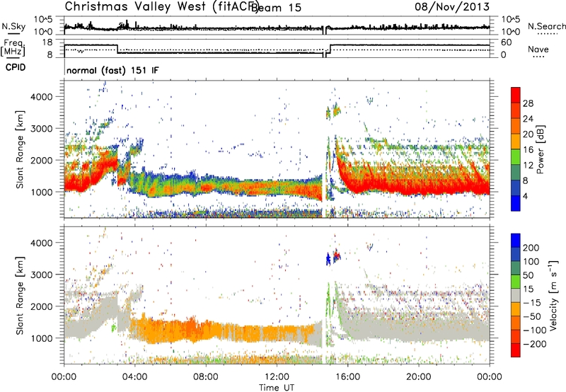Click the red bottom segment of Velocity colorbar
Screen dimensions: 566x392
point(516,350)
